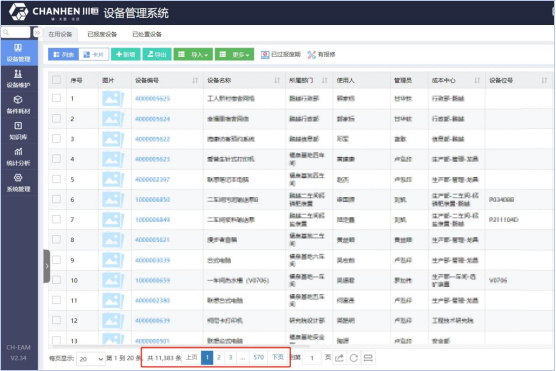This screenshot has height=371, width=556.
Task: Open 备件耗材 in the sidebar
Action: [x=19, y=105]
